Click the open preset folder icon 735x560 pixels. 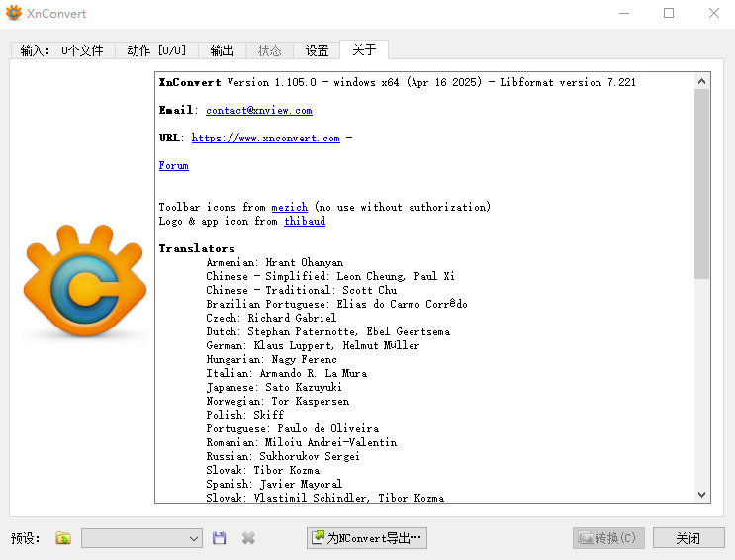click(63, 538)
